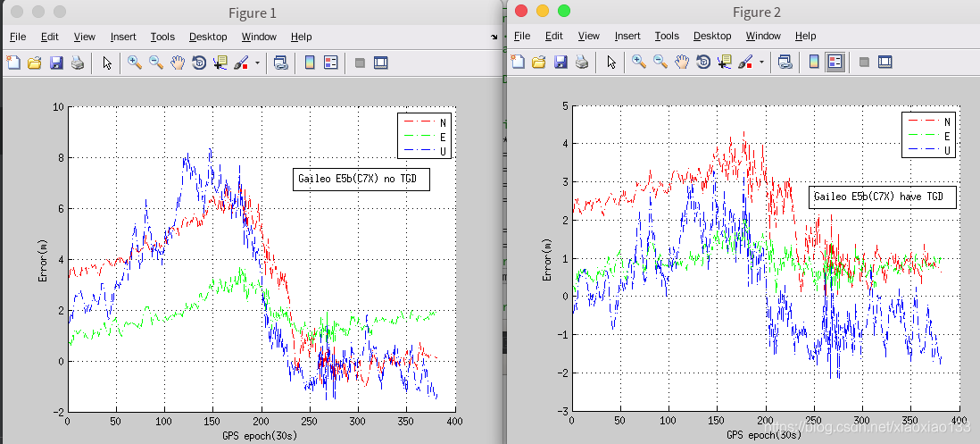Click New Figure icon in Figure 2

click(x=518, y=62)
